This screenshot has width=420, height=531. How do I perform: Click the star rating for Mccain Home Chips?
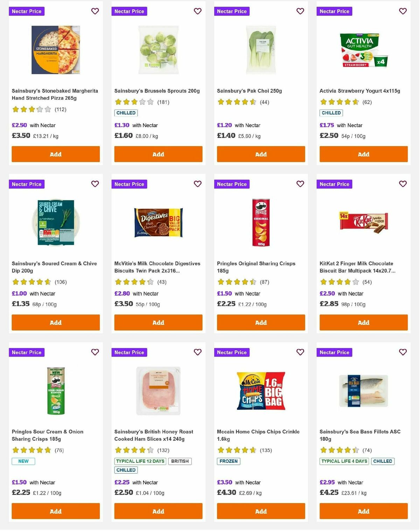[237, 450]
